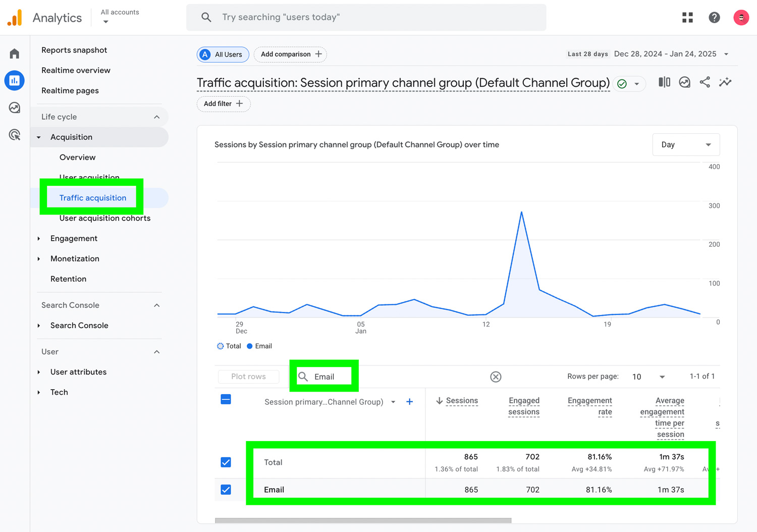This screenshot has width=757, height=532.
Task: Click the All Users comparison chip
Action: click(x=223, y=55)
